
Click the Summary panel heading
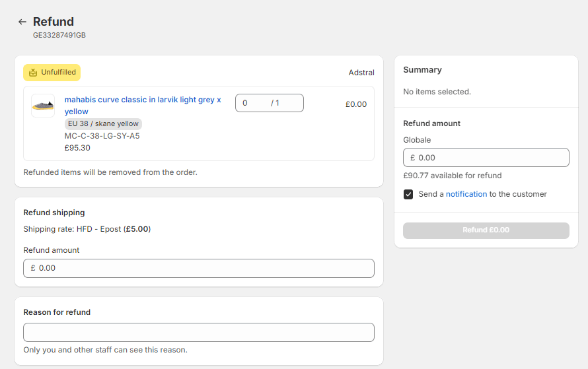422,70
